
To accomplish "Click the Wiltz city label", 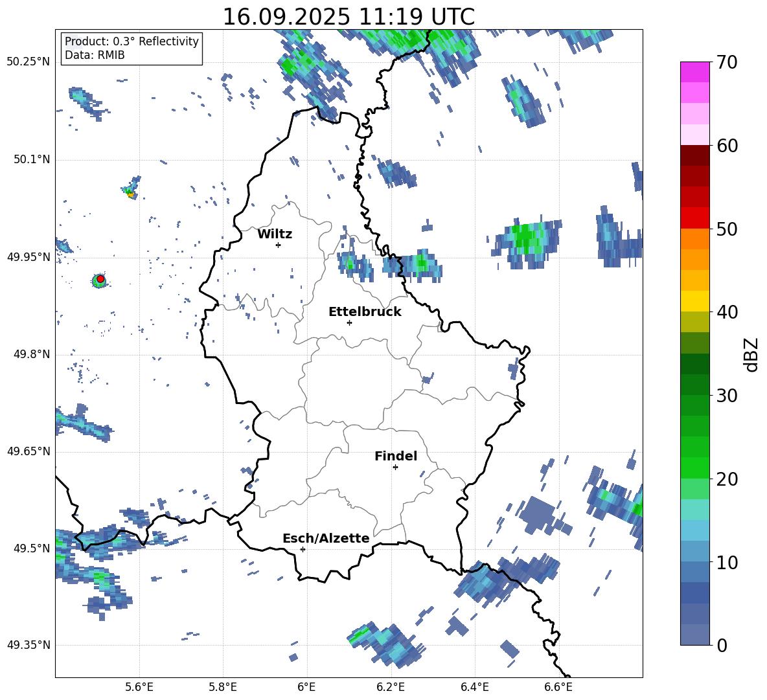I will [x=275, y=234].
